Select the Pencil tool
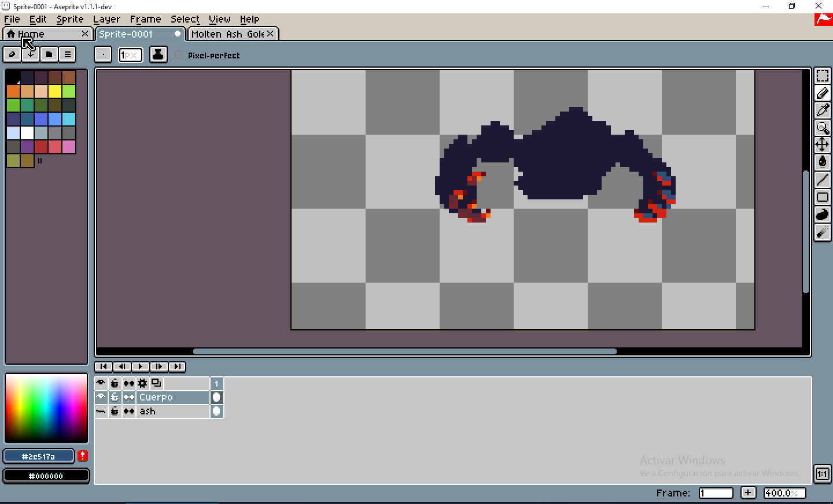The width and height of the screenshot is (833, 504). click(822, 93)
